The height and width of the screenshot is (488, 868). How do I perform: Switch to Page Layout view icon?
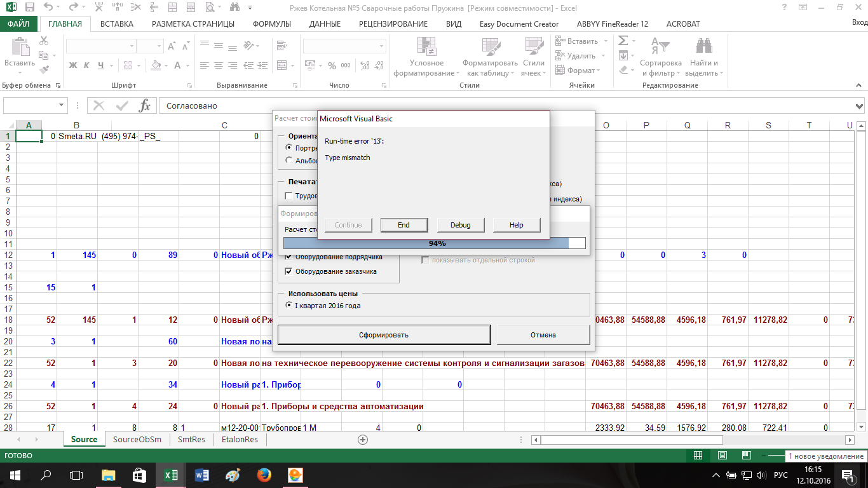(x=722, y=456)
